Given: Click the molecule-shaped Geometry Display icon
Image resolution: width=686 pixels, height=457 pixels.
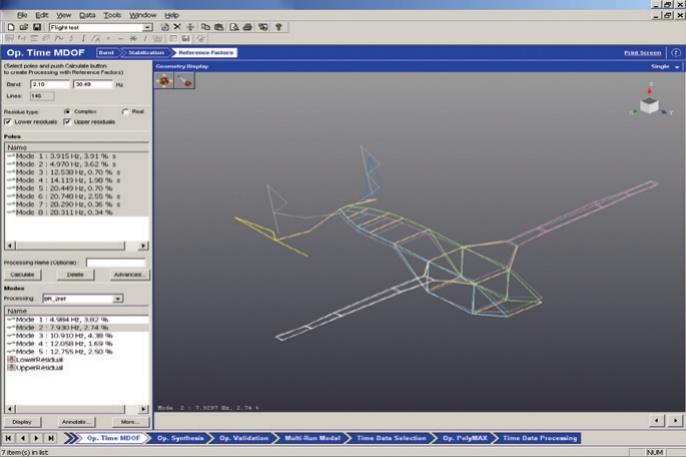Looking at the screenshot, I should point(164,81).
